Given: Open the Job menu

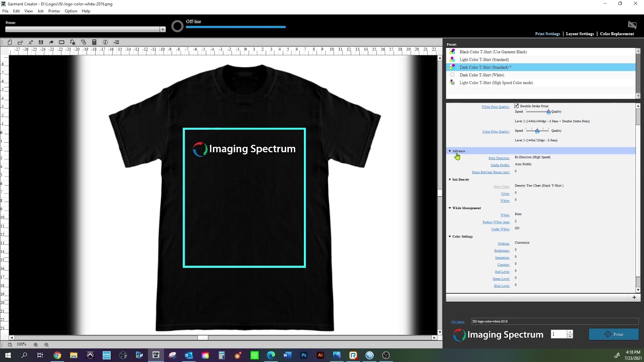Looking at the screenshot, I should tap(40, 11).
